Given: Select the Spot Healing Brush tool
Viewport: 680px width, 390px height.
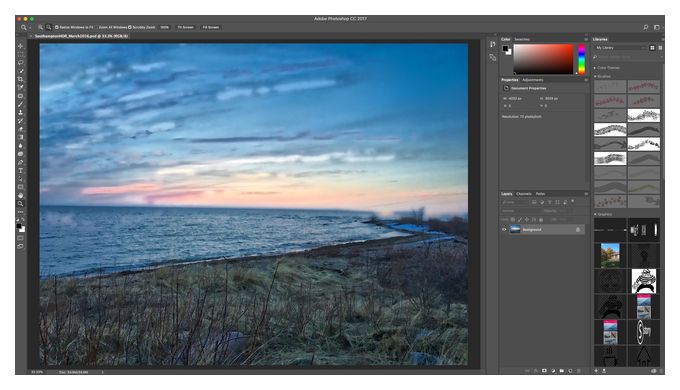Looking at the screenshot, I should [20, 96].
